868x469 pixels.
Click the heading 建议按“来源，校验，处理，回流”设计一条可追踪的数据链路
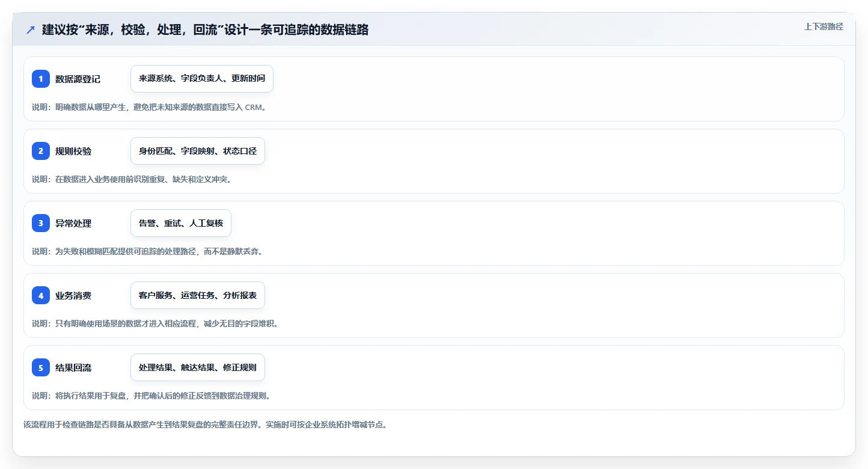[205, 30]
